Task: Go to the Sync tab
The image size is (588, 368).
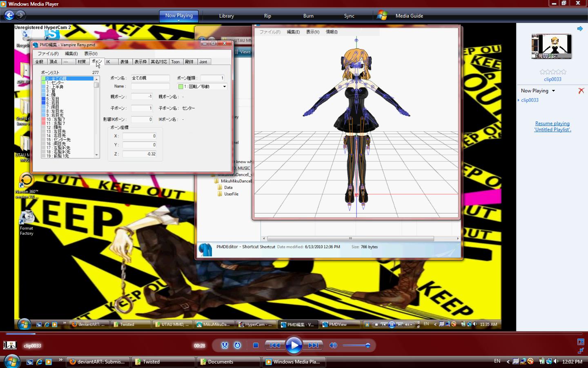Action: click(349, 16)
